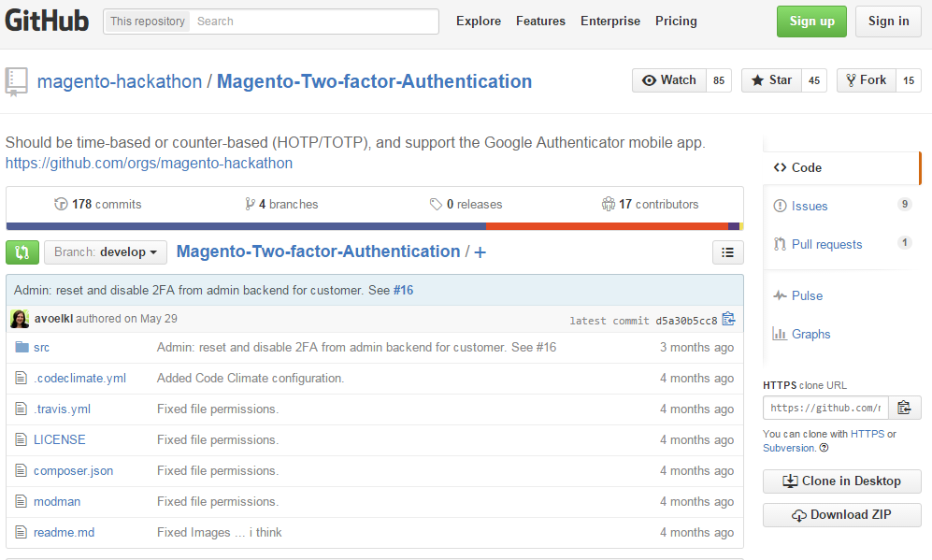Click the LICENSE file icon

pos(21,439)
